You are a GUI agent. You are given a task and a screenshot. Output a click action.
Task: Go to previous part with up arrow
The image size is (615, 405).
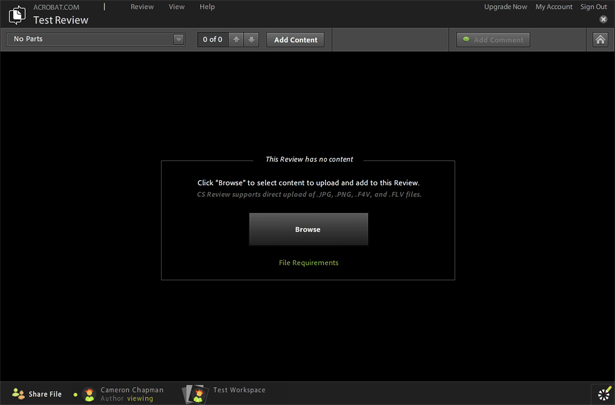tap(236, 40)
